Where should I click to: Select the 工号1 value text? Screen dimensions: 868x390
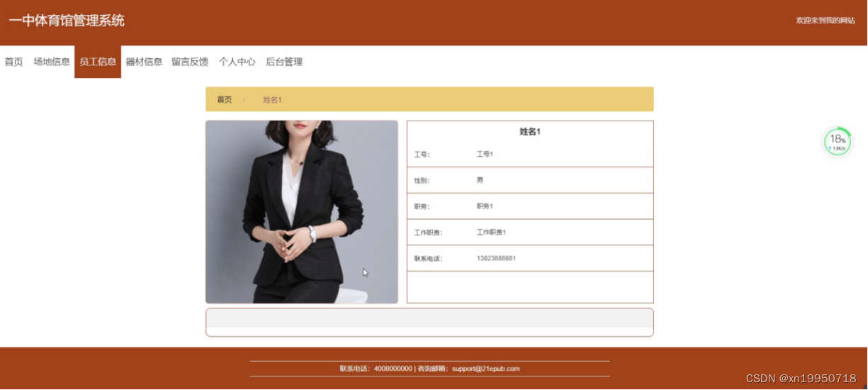click(485, 154)
